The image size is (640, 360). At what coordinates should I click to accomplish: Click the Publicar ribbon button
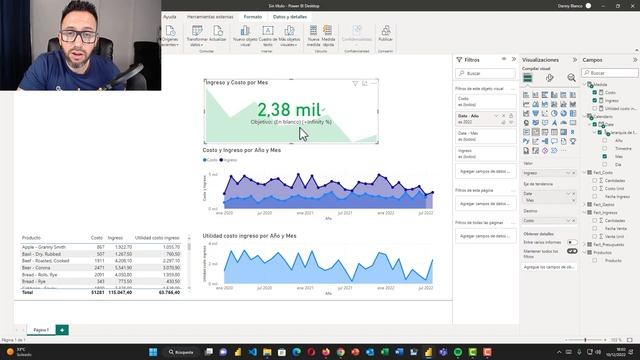point(385,33)
